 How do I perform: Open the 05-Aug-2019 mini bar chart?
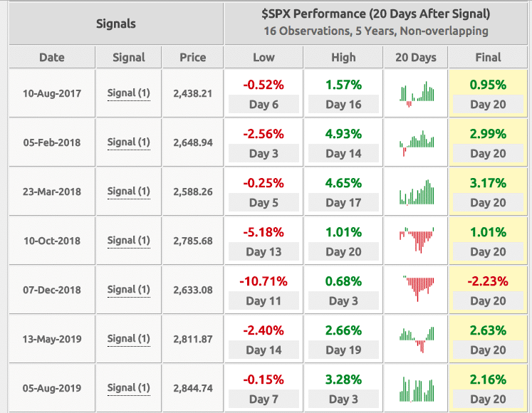417,388
